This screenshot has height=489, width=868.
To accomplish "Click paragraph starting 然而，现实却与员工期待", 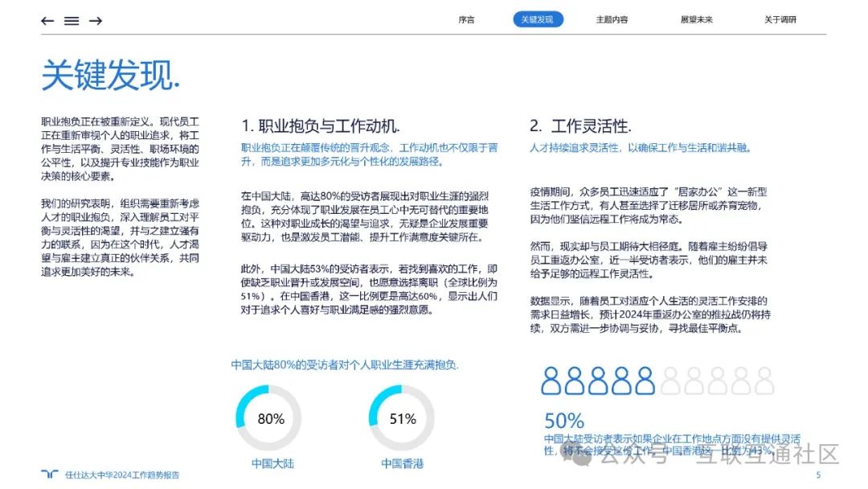I will [649, 260].
